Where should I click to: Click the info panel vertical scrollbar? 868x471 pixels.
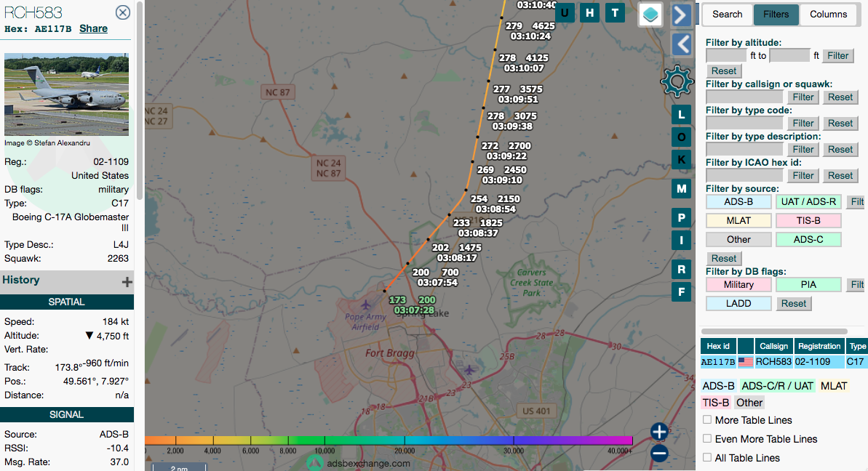(140, 100)
